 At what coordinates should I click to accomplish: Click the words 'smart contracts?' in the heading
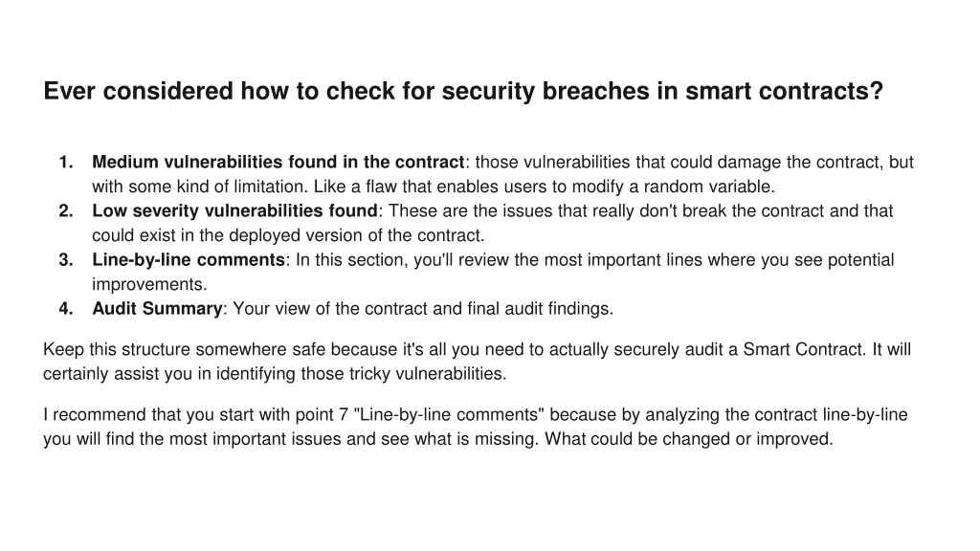[785, 91]
